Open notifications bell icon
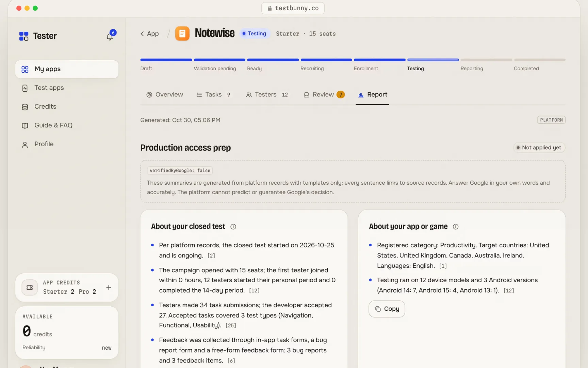The image size is (588, 368). [110, 36]
